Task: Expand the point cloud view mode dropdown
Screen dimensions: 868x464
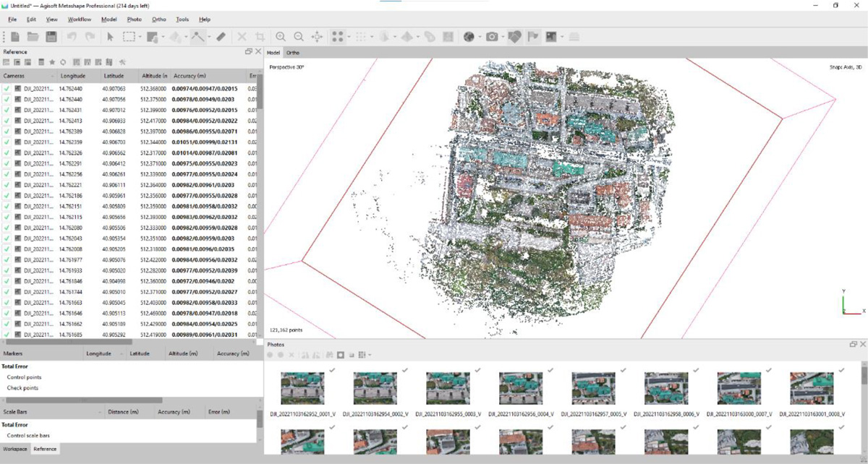Action: [349, 37]
